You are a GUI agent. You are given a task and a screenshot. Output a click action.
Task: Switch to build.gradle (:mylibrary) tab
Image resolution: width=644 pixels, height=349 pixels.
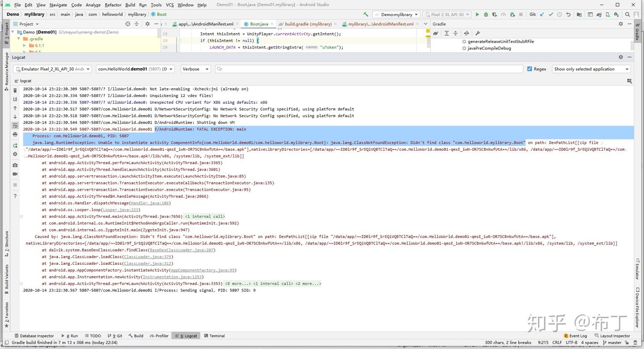pyautogui.click(x=305, y=24)
